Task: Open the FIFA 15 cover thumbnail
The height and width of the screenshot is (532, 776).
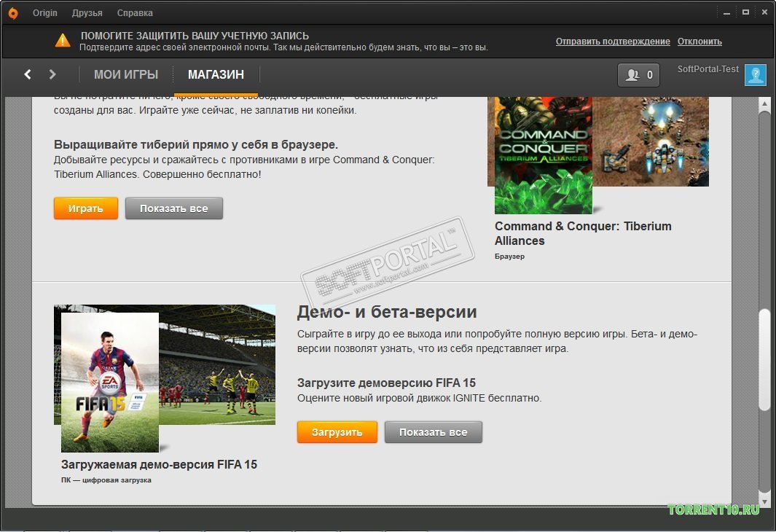Action: click(110, 382)
